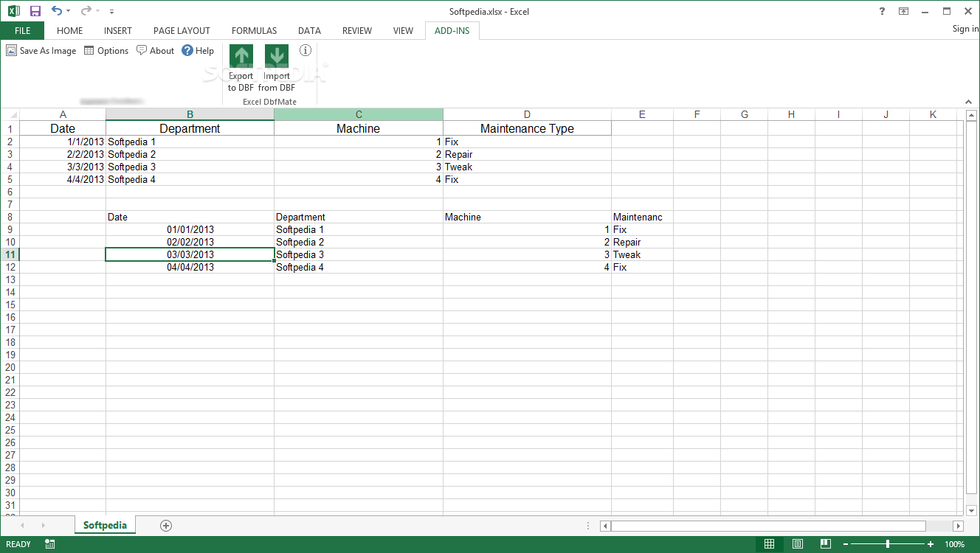Viewport: 980px width, 553px height.
Task: Click Save As Image in the ribbon
Action: 41,51
